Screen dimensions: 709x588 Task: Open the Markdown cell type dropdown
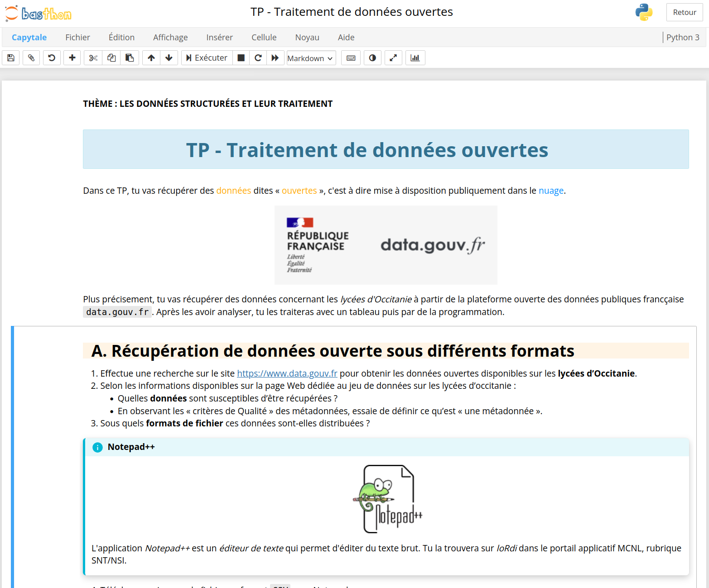coord(311,58)
